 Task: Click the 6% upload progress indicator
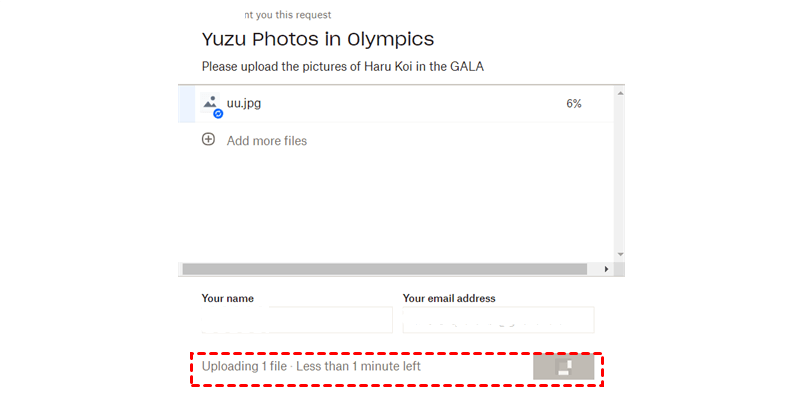574,103
